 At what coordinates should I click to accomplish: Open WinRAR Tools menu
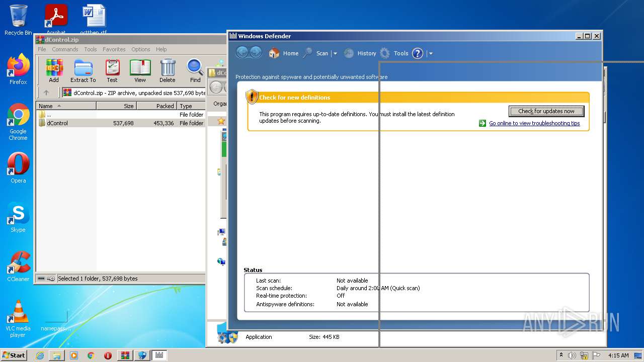pyautogui.click(x=91, y=49)
